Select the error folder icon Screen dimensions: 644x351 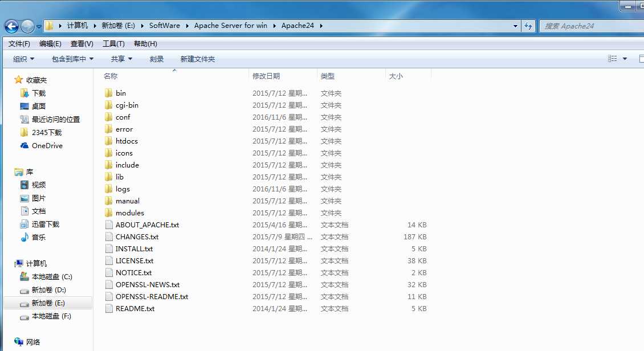(x=108, y=129)
